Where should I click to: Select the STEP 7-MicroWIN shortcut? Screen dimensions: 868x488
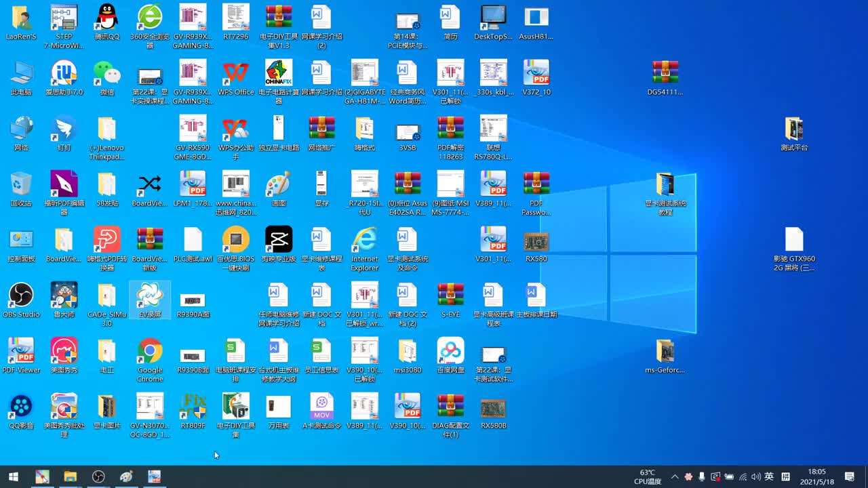[x=64, y=26]
